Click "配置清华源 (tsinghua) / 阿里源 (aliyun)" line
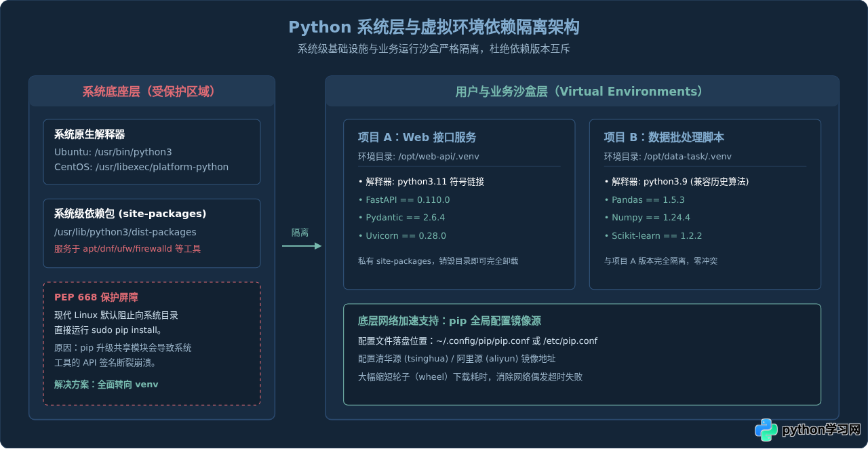 coord(456,359)
